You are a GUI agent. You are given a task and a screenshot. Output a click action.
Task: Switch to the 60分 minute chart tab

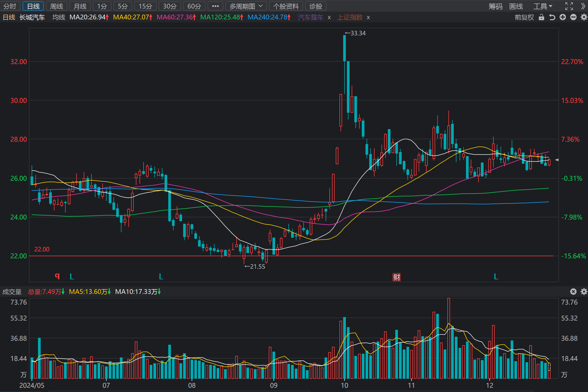click(194, 6)
